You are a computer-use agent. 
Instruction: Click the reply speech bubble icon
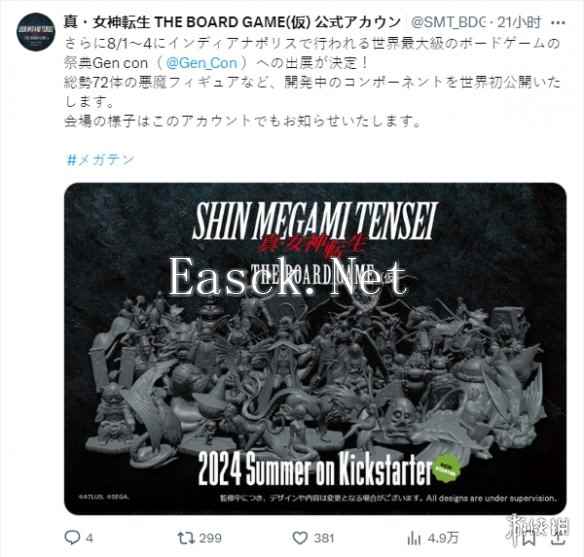click(x=72, y=538)
